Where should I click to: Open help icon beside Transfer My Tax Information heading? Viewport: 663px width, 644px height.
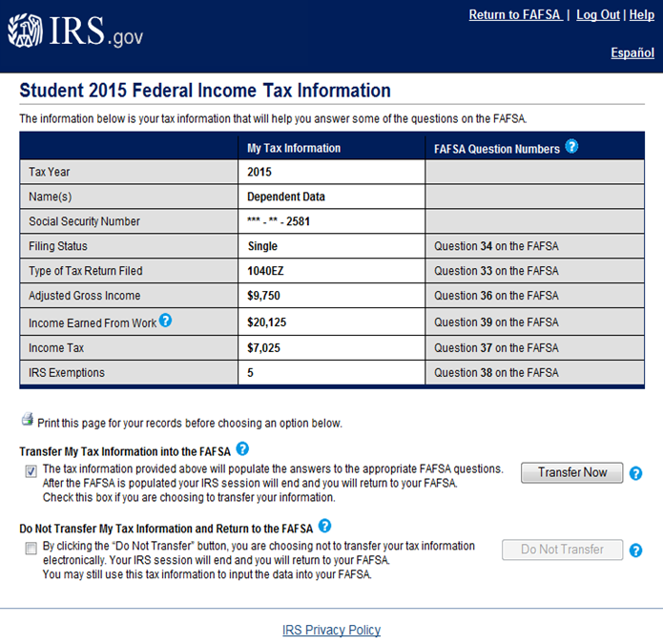click(242, 448)
